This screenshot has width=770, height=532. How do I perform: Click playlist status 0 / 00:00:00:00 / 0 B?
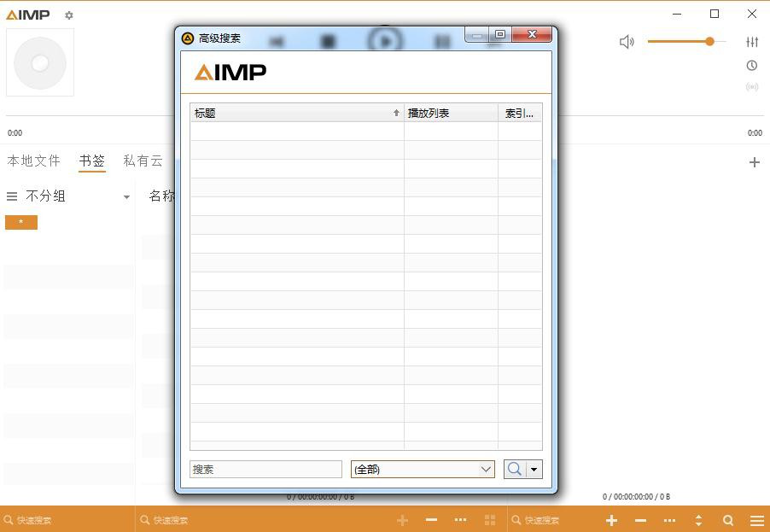point(636,497)
